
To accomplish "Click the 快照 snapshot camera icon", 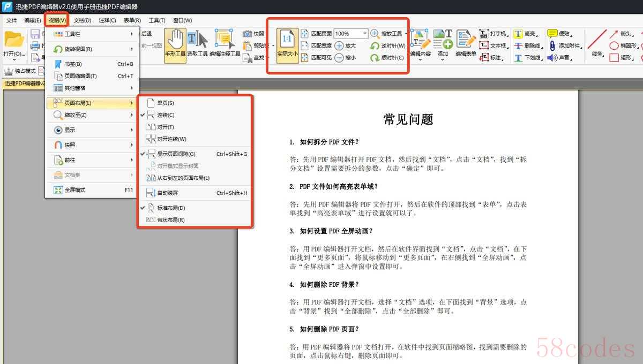I will [x=247, y=33].
